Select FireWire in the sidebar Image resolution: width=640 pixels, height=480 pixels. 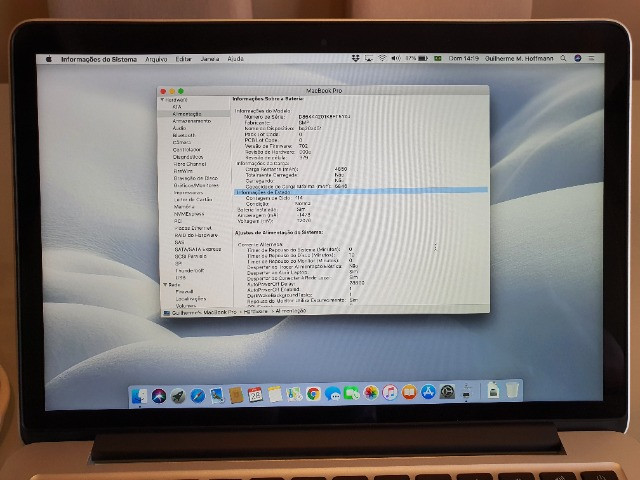tap(183, 171)
